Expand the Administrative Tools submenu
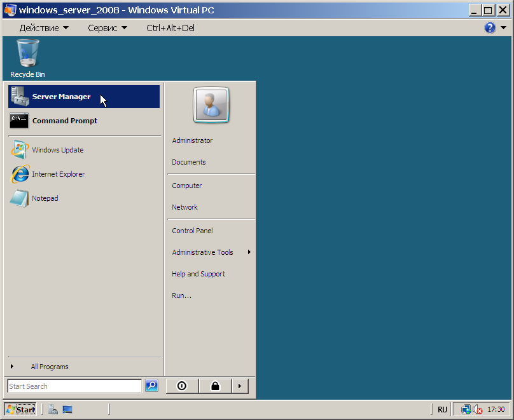The width and height of the screenshot is (514, 420). click(x=211, y=252)
